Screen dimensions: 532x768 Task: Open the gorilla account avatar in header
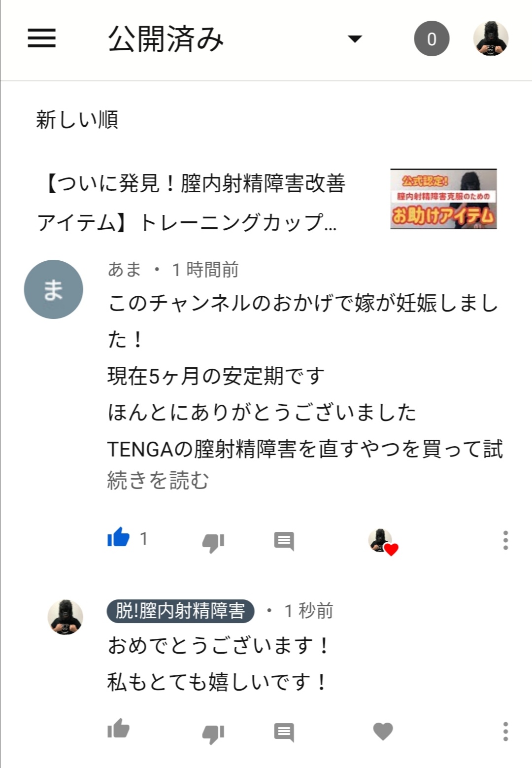coord(491,38)
